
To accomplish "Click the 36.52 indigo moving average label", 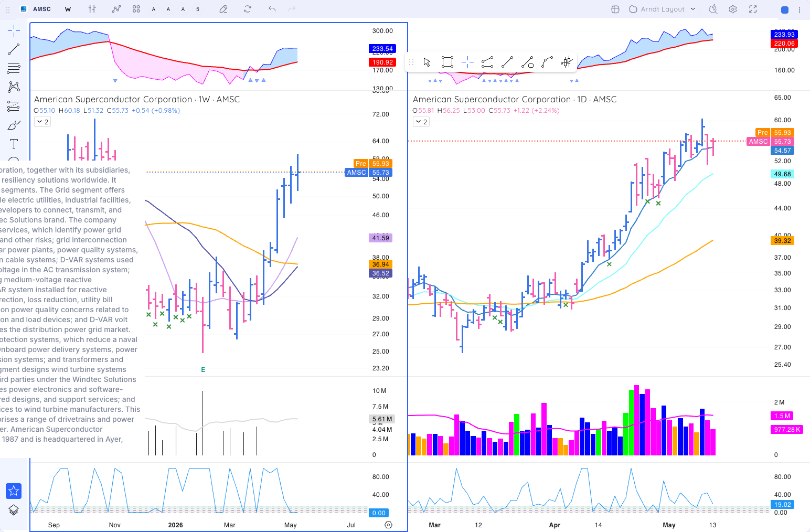I will click(381, 273).
